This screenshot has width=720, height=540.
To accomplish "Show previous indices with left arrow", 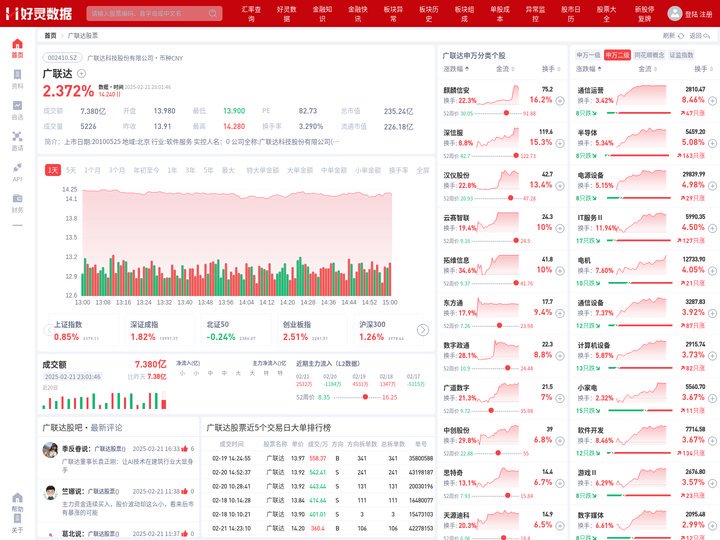I will (48, 330).
